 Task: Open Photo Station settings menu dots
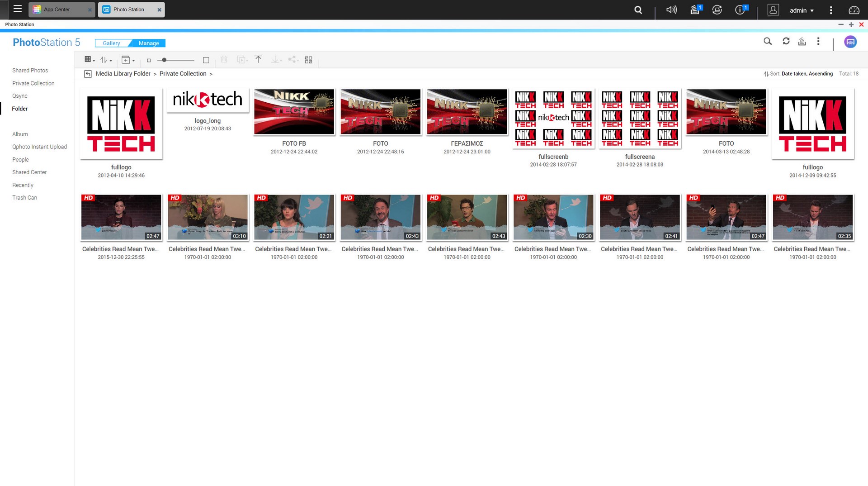point(818,41)
